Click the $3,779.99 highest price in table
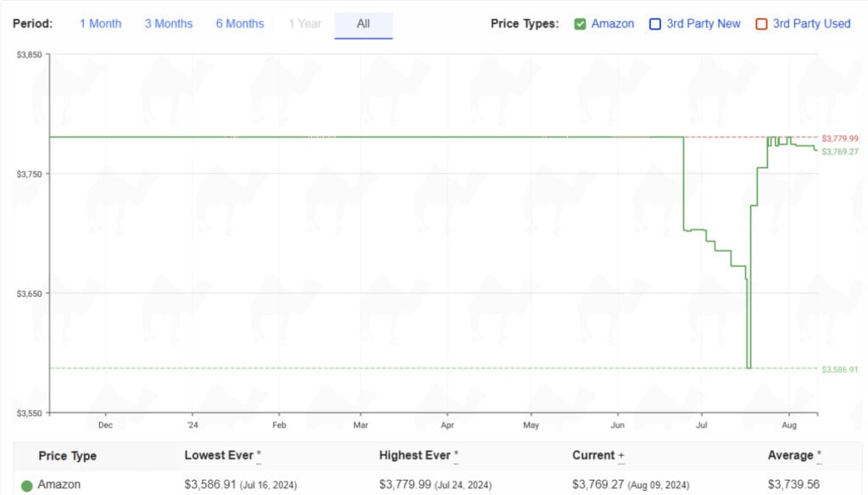The image size is (868, 495). tap(404, 485)
